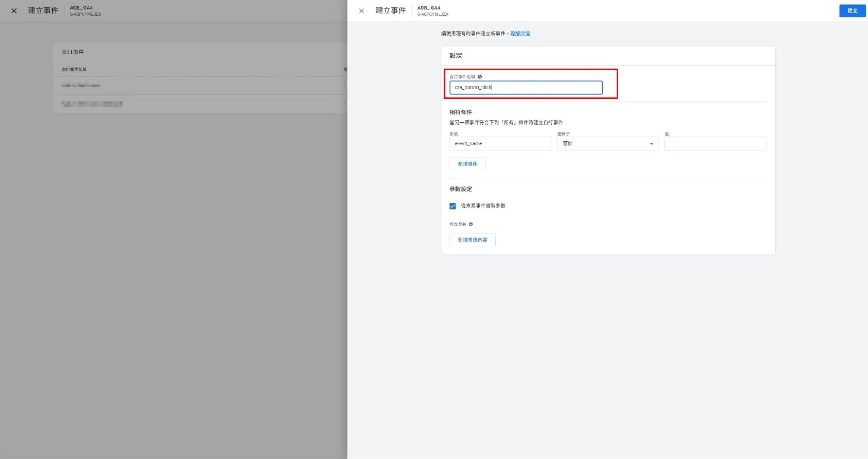Viewport: 868px width, 459px height.
Task: Click the 新增修改內容 button
Action: pyautogui.click(x=472, y=240)
